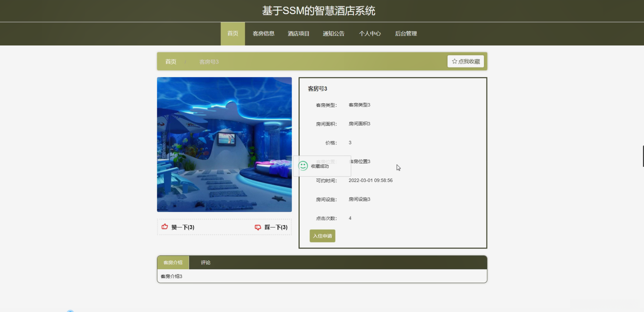Click the 价格: label

tap(331, 143)
